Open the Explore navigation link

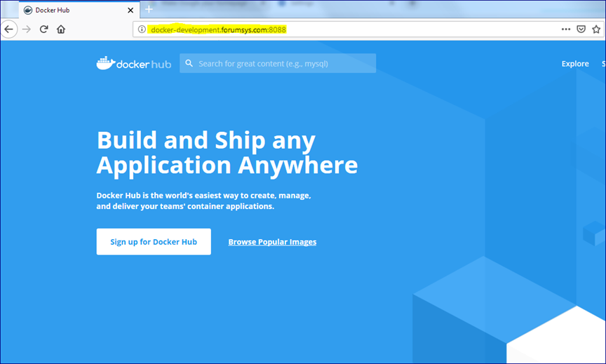(x=575, y=64)
